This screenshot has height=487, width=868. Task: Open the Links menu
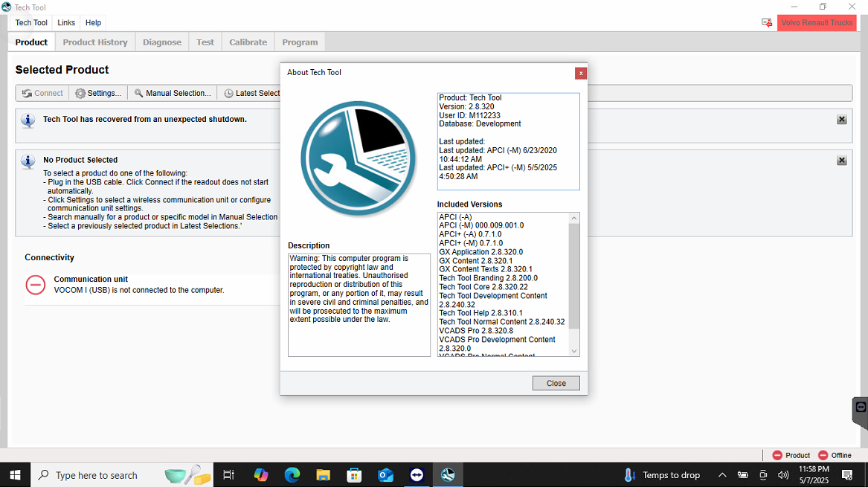coord(66,23)
